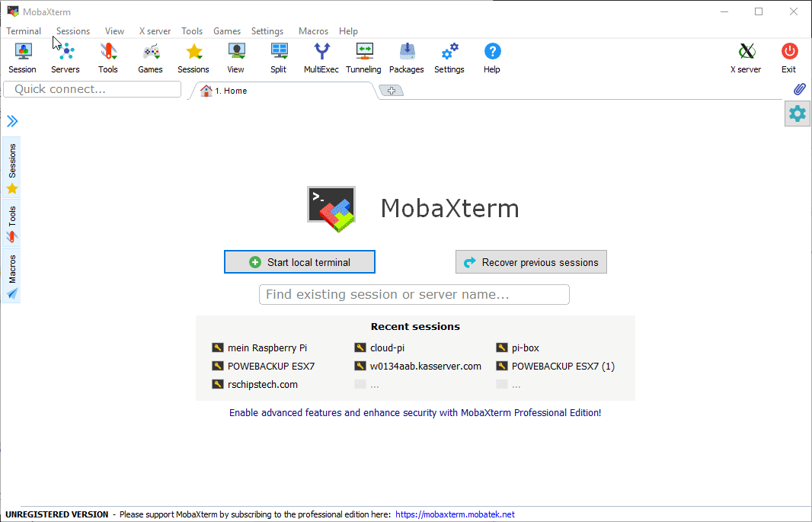Open the Packages toolbar icon
The image size is (812, 522).
click(x=407, y=58)
